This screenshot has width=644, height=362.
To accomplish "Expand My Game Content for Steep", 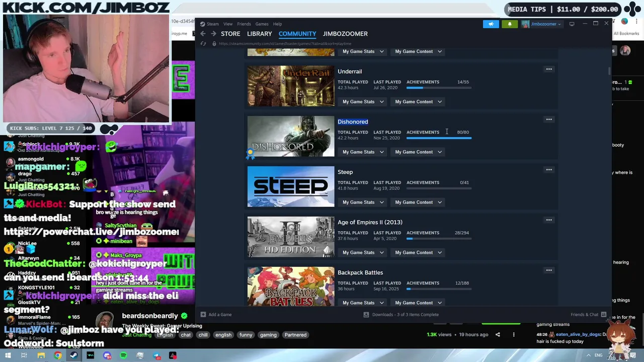I will (x=418, y=202).
